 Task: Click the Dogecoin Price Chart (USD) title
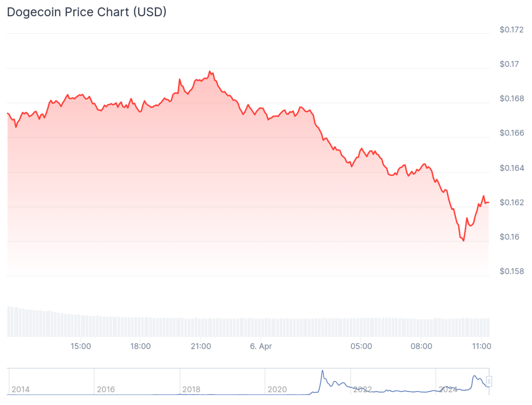[86, 12]
